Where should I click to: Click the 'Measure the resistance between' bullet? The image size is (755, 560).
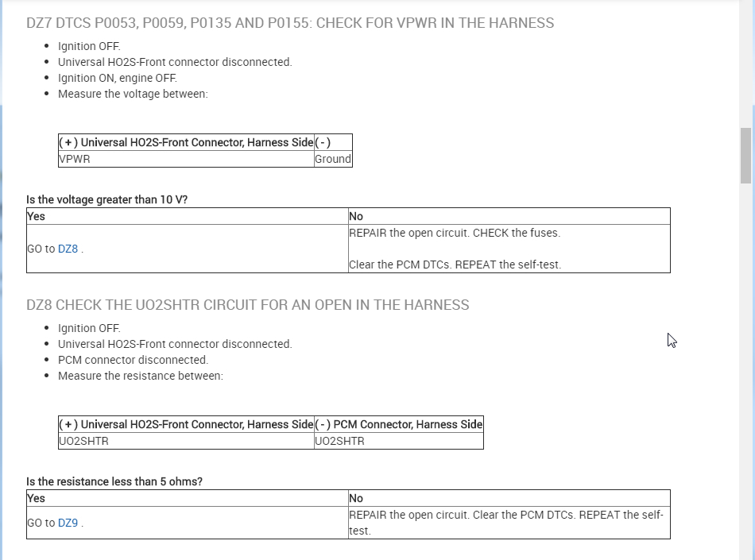tap(140, 376)
